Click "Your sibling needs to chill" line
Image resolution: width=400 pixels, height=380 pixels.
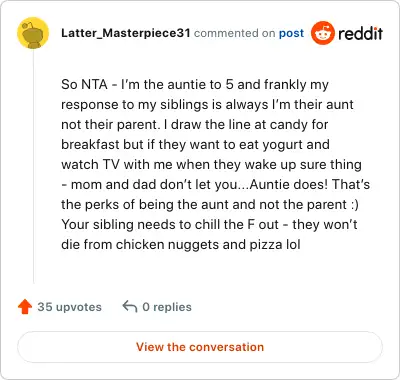pos(209,224)
